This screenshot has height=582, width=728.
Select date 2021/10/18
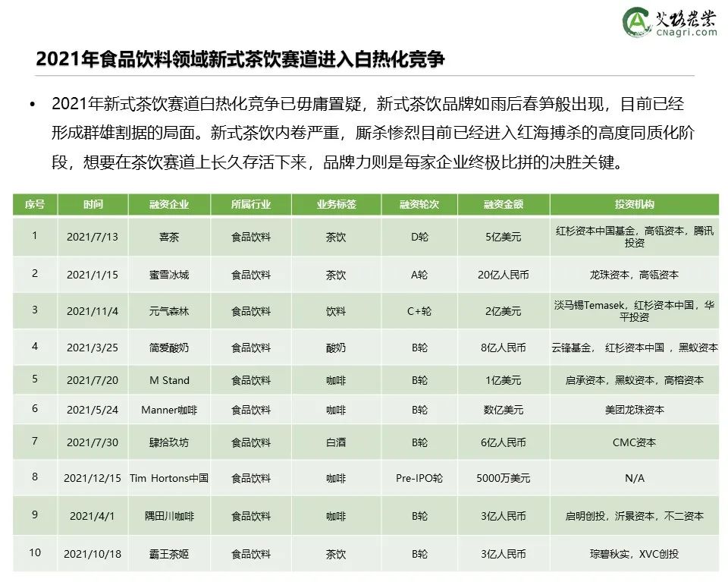pos(93,554)
